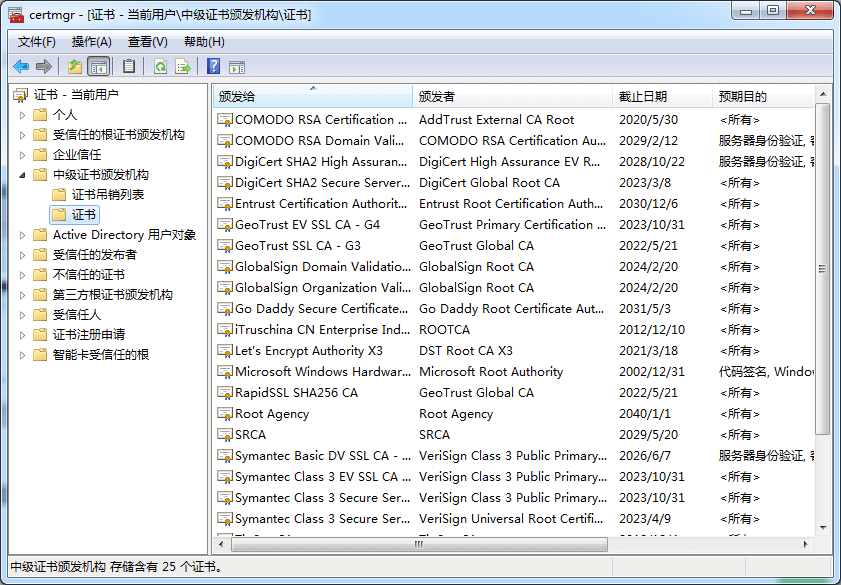This screenshot has width=841, height=585.
Task: Click certificate icon of Let's Encrypt Authority X3
Action: pos(225,351)
